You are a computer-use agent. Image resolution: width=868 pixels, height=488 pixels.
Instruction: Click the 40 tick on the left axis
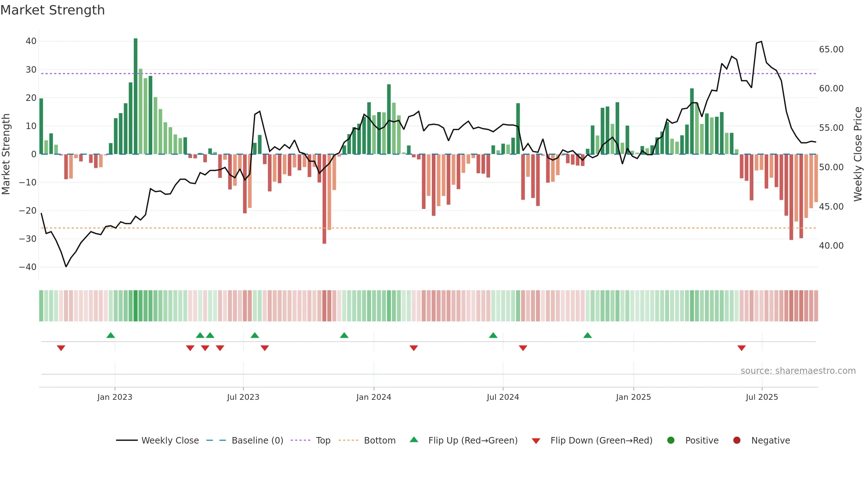pyautogui.click(x=31, y=41)
